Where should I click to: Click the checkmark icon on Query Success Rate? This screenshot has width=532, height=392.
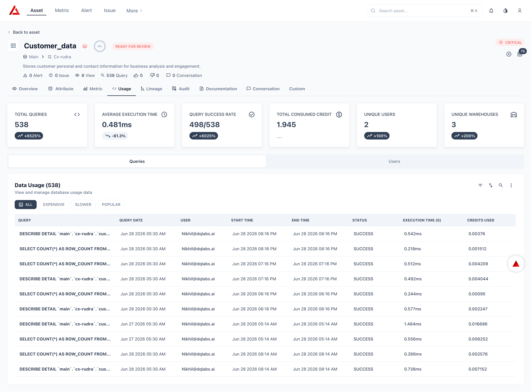252,115
